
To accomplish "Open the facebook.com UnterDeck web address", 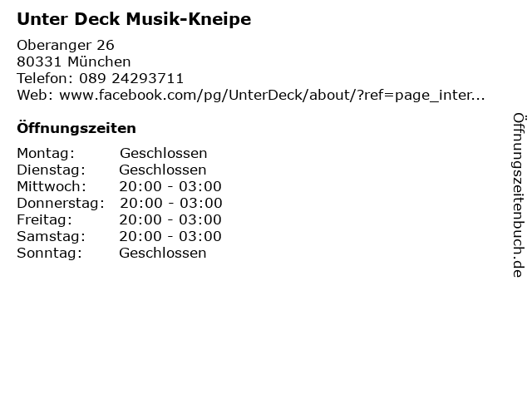I will pyautogui.click(x=272, y=96).
